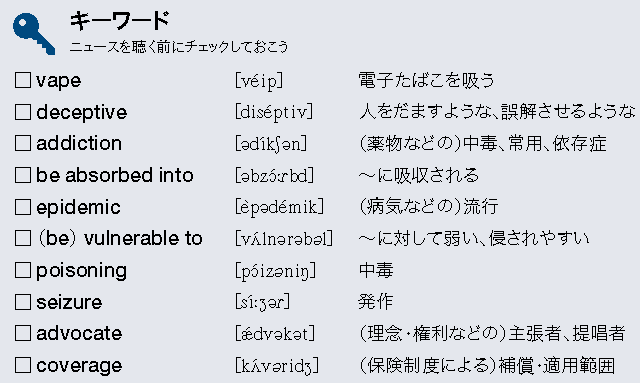Click the キーワード heading

tap(120, 20)
